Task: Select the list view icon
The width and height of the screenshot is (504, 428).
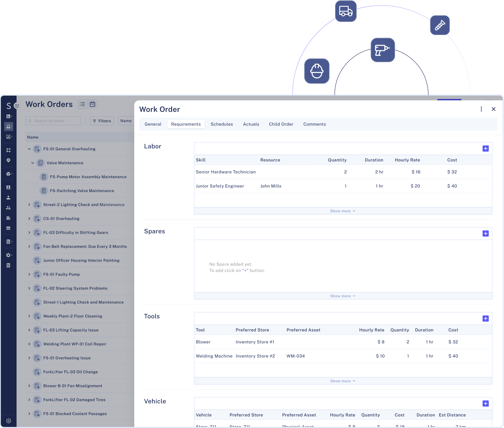Action: 83,104
